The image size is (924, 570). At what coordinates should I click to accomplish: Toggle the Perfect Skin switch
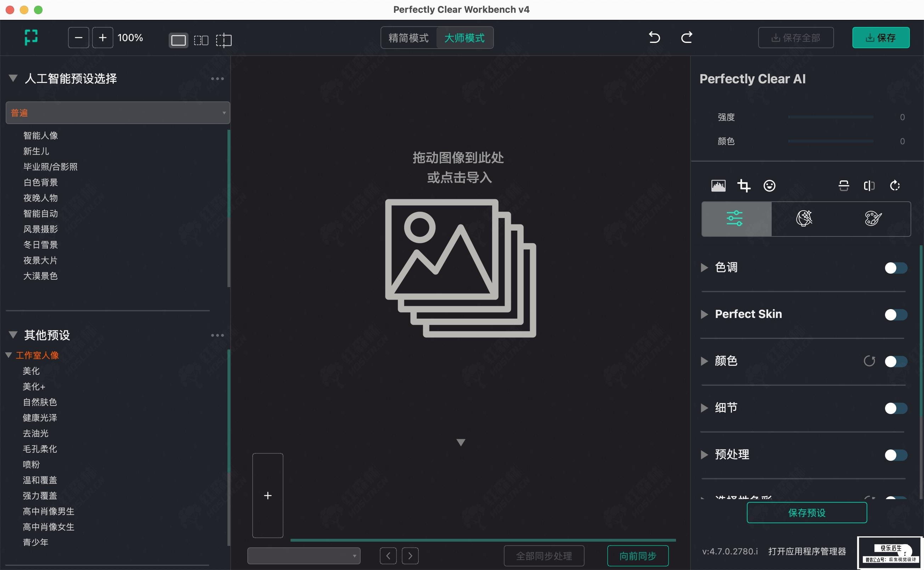click(x=896, y=315)
